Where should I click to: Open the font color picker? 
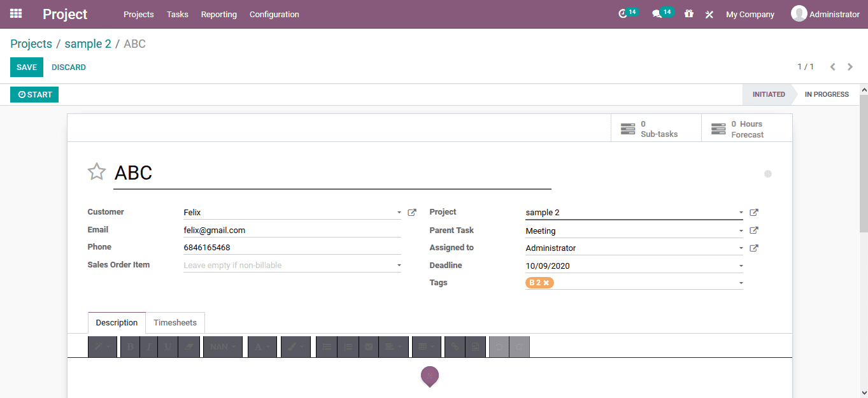point(262,346)
